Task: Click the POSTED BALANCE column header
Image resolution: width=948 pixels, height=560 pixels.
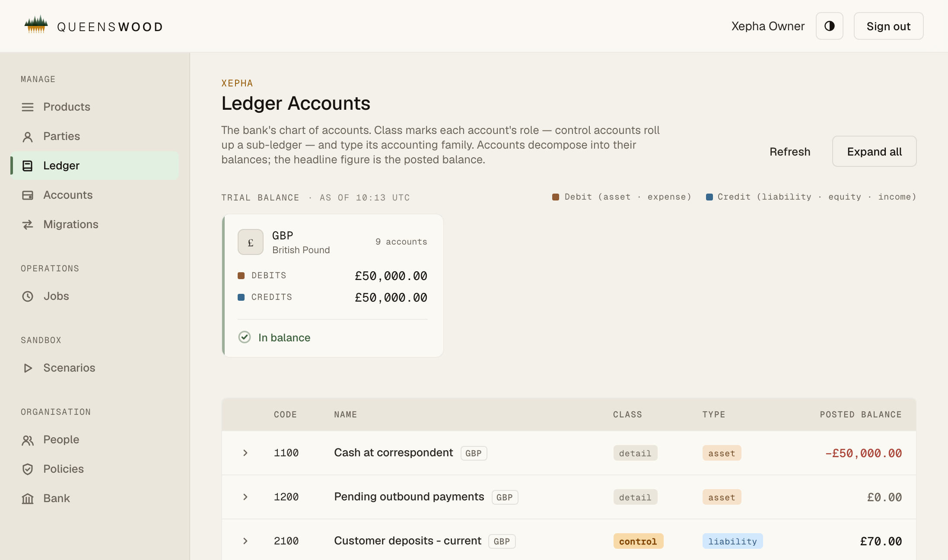Action: coord(861,415)
